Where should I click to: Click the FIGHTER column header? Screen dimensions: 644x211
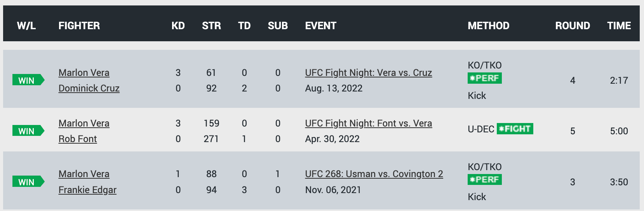point(79,26)
